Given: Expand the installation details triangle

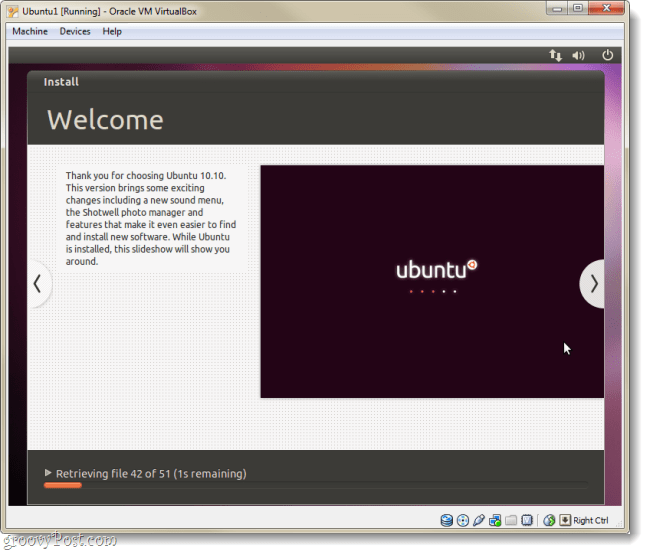Looking at the screenshot, I should coord(48,473).
